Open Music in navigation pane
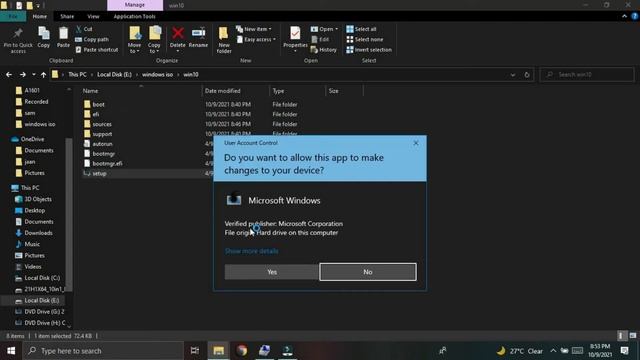The image size is (640, 360). point(32,244)
